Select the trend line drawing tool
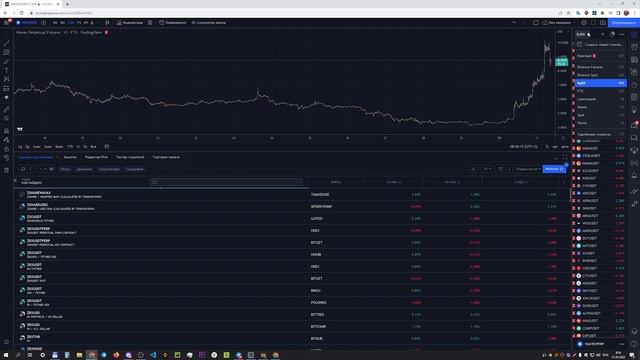The height and width of the screenshot is (360, 640). point(6,43)
